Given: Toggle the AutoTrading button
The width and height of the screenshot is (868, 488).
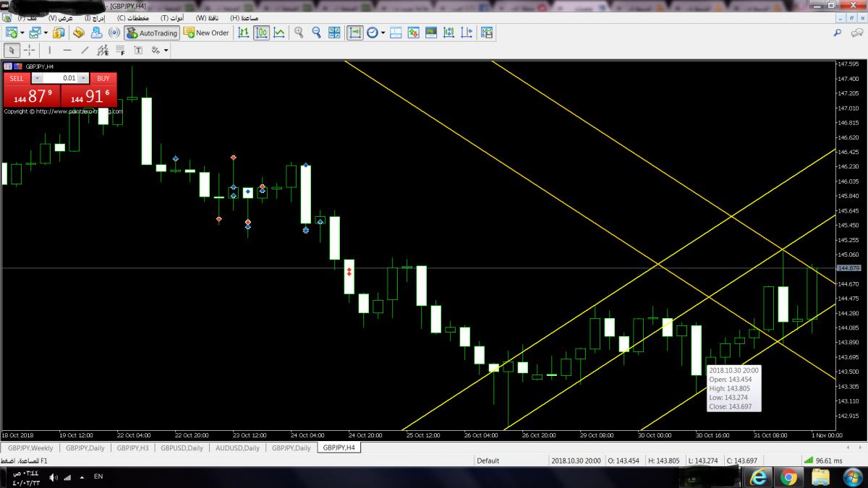Looking at the screenshot, I should (151, 33).
